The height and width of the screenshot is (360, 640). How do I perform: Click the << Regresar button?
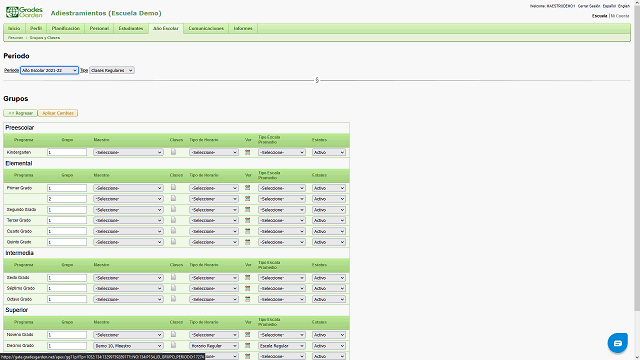coord(20,113)
